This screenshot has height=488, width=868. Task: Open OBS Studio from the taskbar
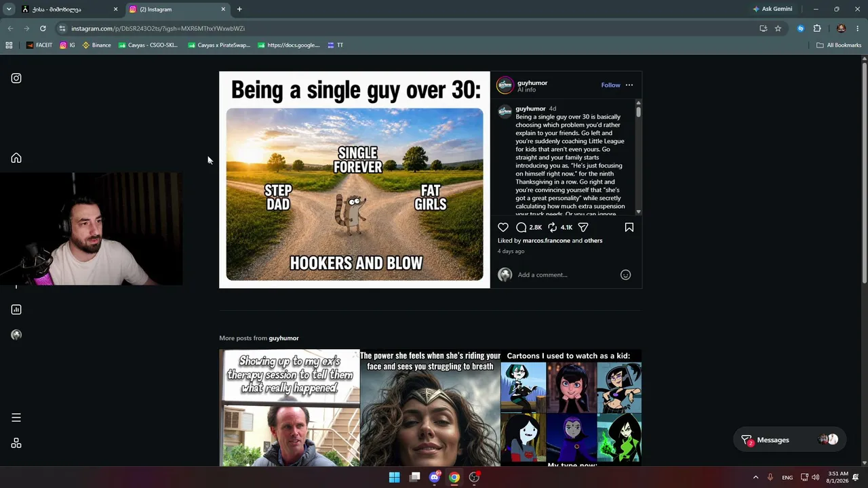[x=475, y=477]
